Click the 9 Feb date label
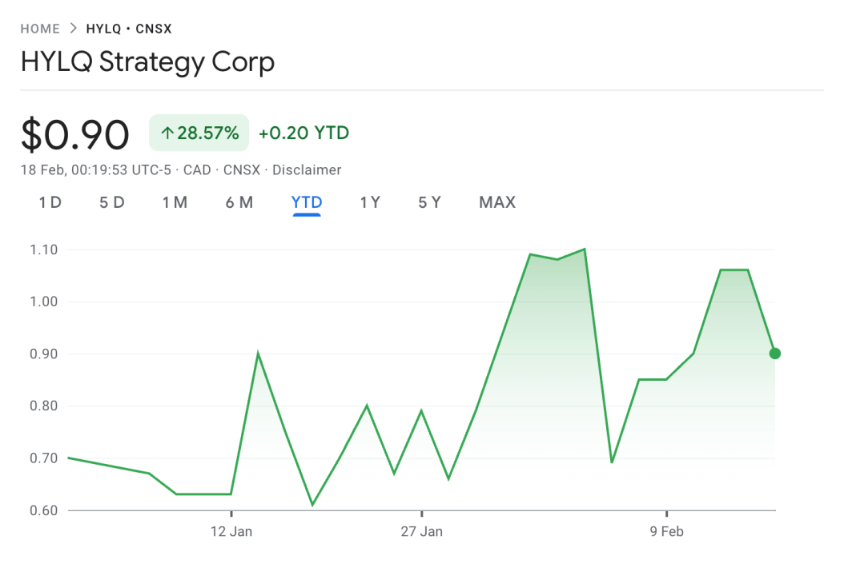Image resolution: width=848 pixels, height=584 pixels. tap(666, 531)
